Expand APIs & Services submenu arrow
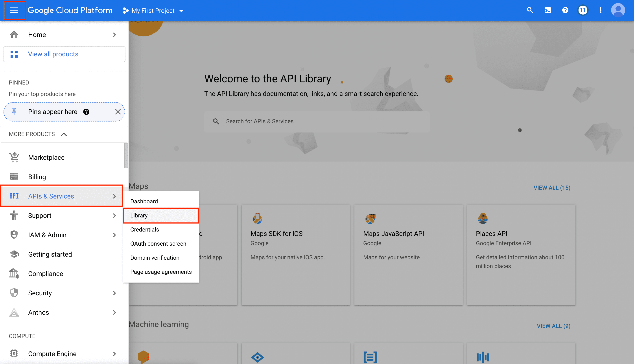This screenshot has height=364, width=634. (x=114, y=196)
